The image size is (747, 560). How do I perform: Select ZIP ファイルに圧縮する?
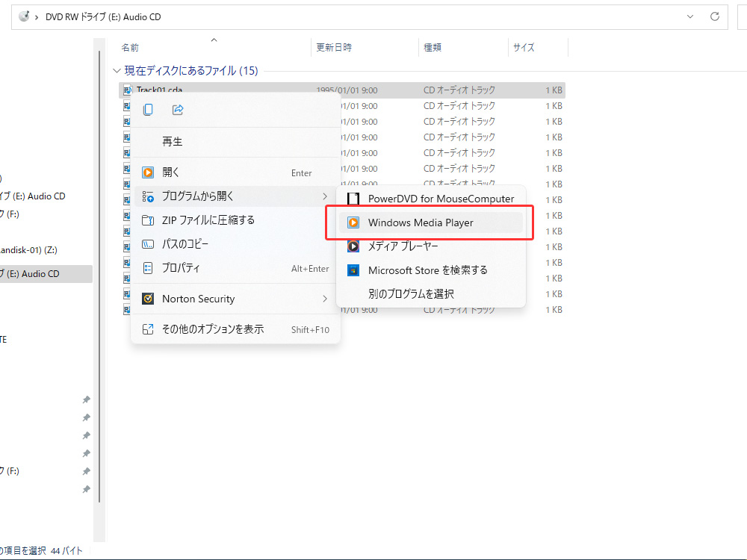[235, 220]
